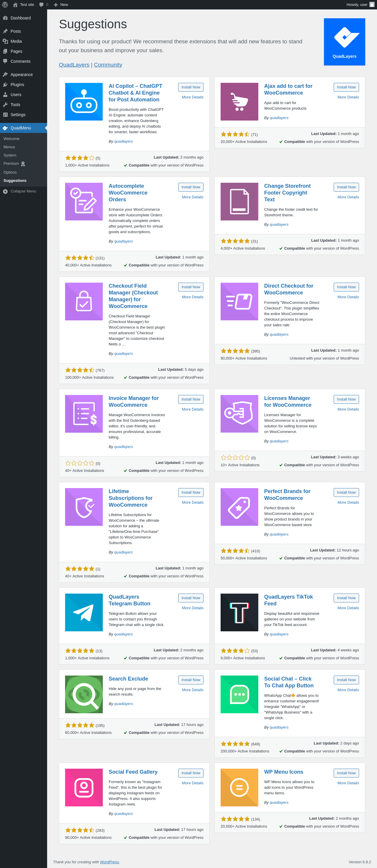Install Licenses Manager for WooCommerce
Image resolution: width=377 pixels, height=868 pixels.
pyautogui.click(x=346, y=399)
